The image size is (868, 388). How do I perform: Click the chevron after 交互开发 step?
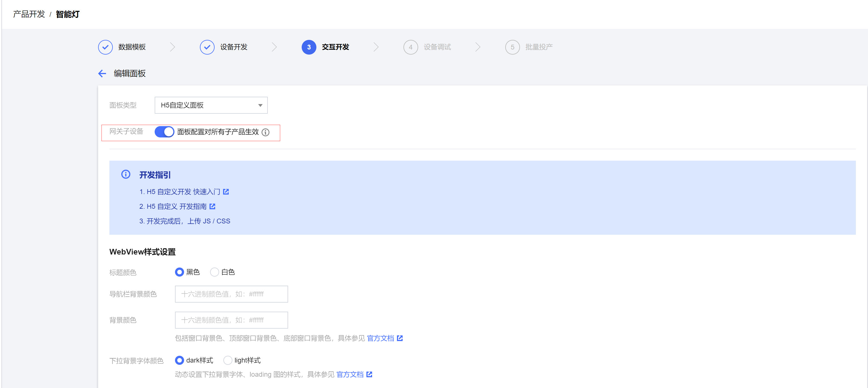(376, 47)
